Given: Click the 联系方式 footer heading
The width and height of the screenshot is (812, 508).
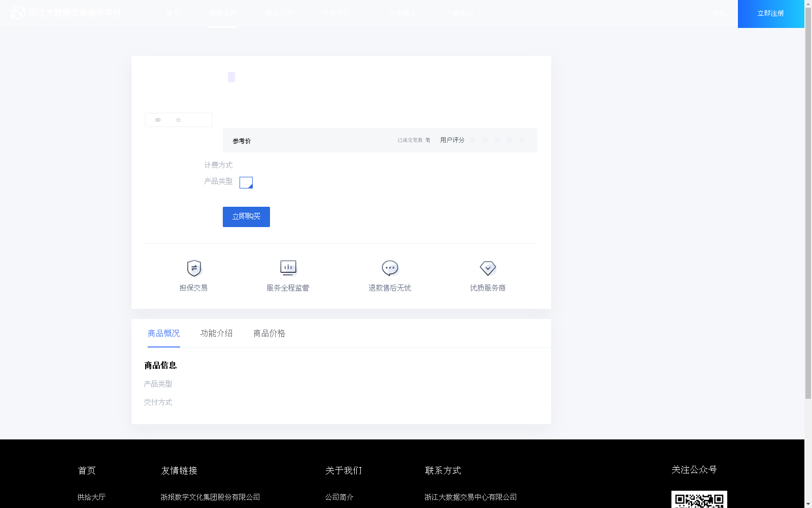Looking at the screenshot, I should click(443, 470).
